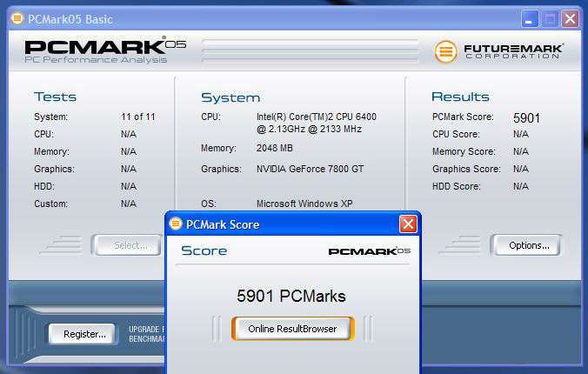The image size is (588, 374).
Task: Click the "Tests" section heading
Action: pyautogui.click(x=55, y=97)
